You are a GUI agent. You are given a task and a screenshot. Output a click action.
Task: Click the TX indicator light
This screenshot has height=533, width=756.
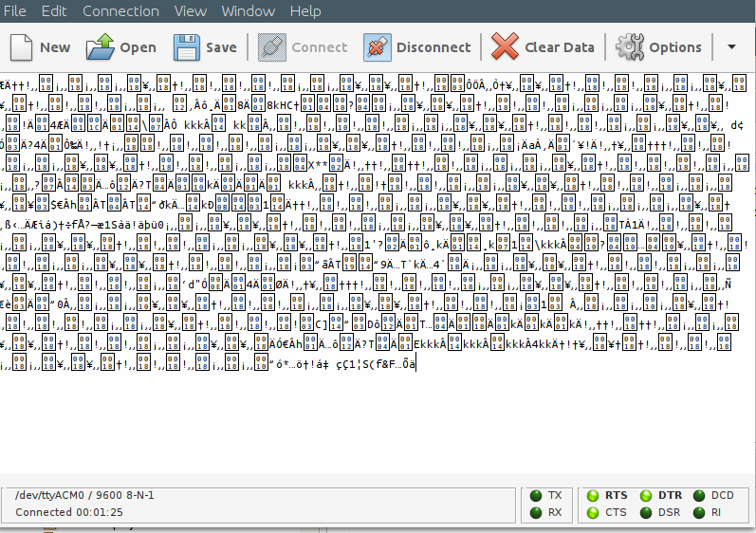coord(536,495)
